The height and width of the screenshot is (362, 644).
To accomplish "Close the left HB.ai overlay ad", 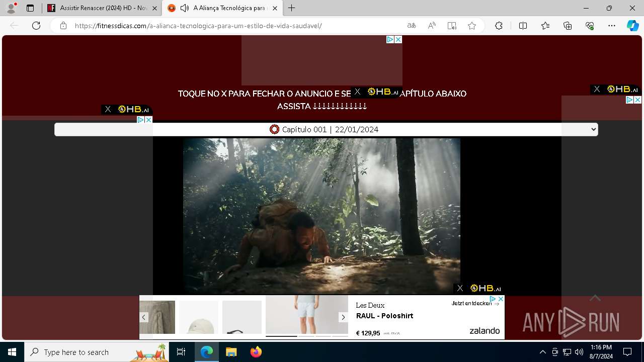I will pyautogui.click(x=108, y=109).
